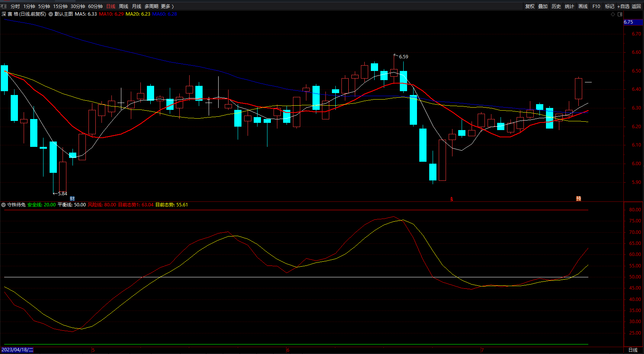Click the month 6 marker on time axis

288,350
